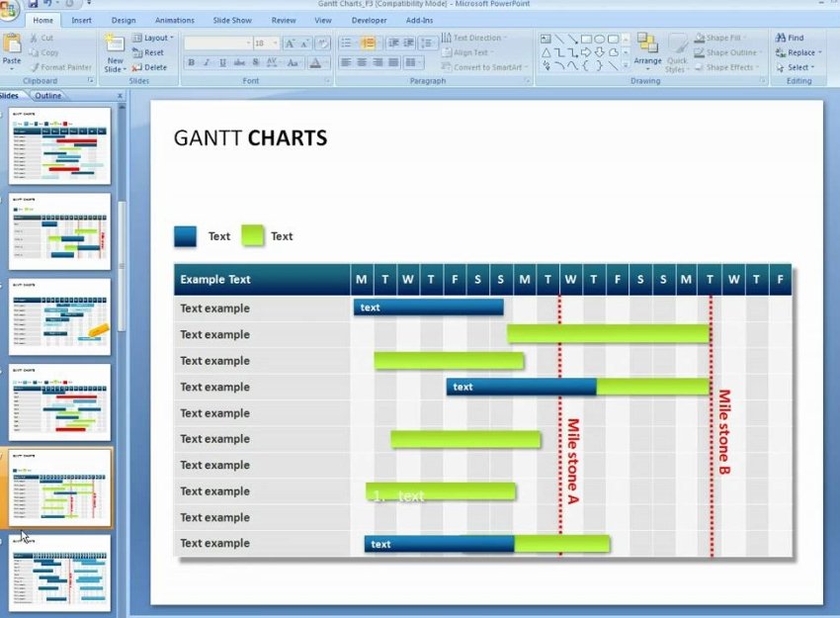The image size is (840, 618).
Task: Click the Paste clipboard icon
Action: pos(12,44)
